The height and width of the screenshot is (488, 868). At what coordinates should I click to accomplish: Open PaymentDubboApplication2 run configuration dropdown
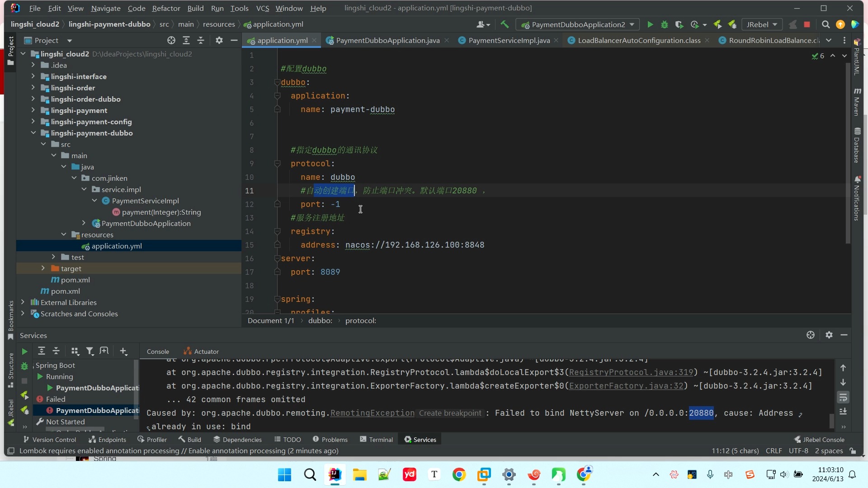(x=578, y=24)
